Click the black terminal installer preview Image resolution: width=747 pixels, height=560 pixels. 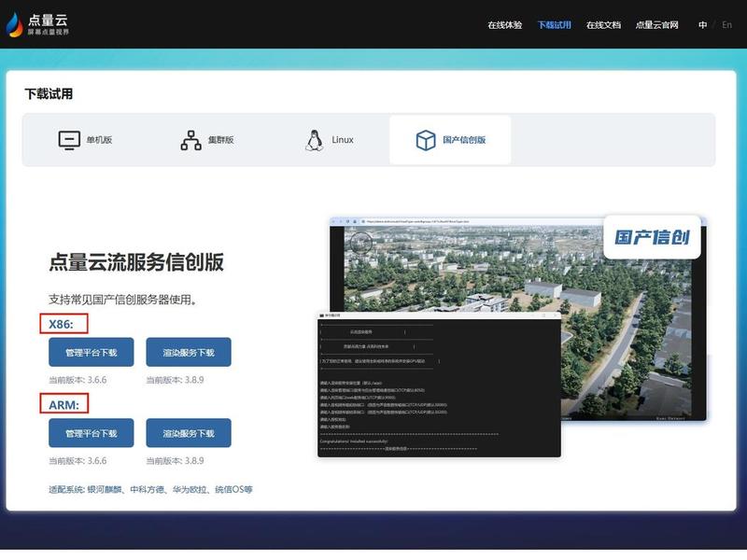click(x=439, y=385)
